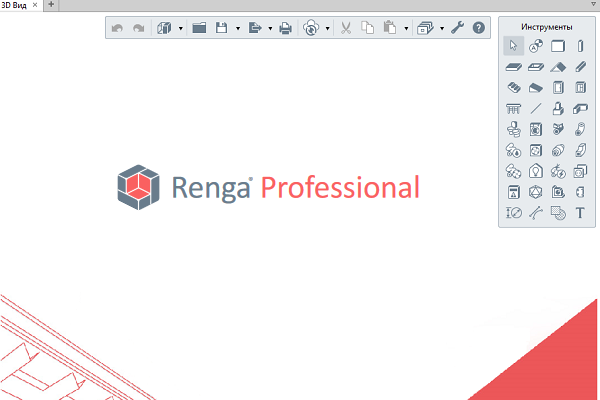Cut selection with scissors icon
This screenshot has height=400, width=600.
[x=346, y=28]
